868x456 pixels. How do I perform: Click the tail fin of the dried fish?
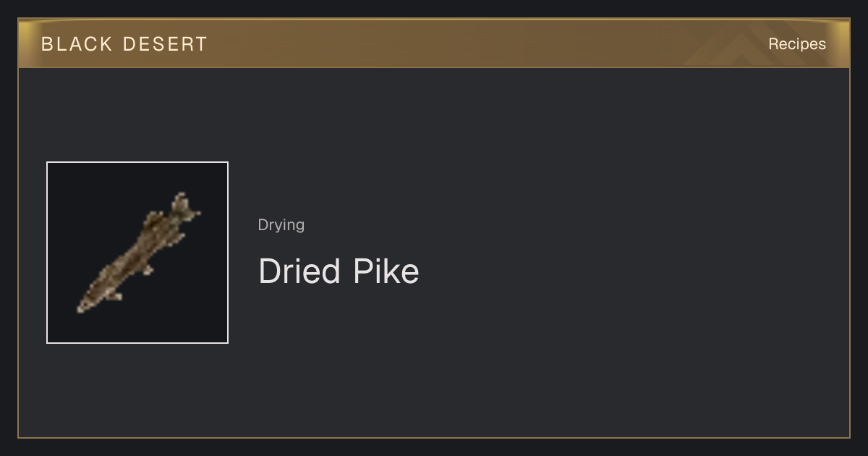(x=184, y=206)
